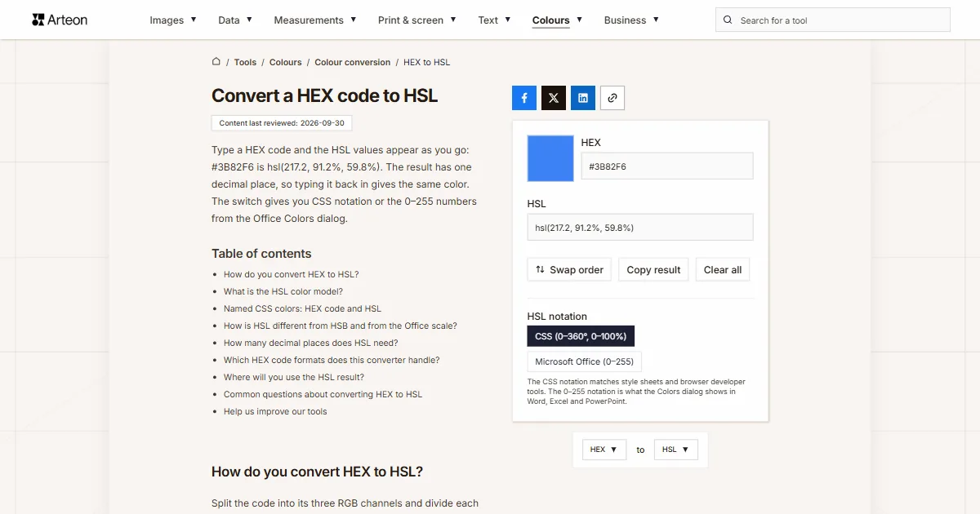Jump to HEX code formats section

(x=332, y=360)
